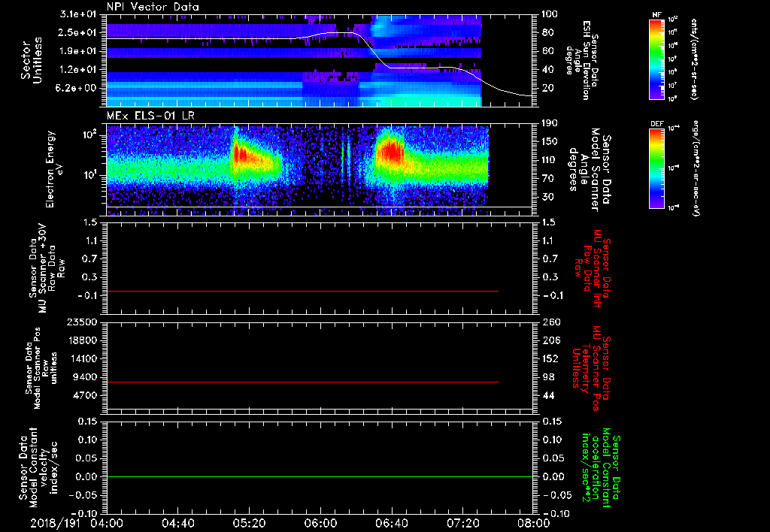This screenshot has height=532, width=770.
Task: Select the red 'MU Scanner Inh Raw Data' title
Action: coord(593,268)
